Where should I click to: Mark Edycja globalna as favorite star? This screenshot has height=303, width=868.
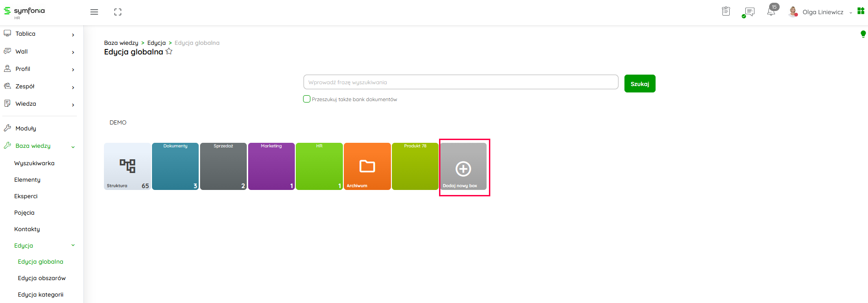[x=169, y=52]
